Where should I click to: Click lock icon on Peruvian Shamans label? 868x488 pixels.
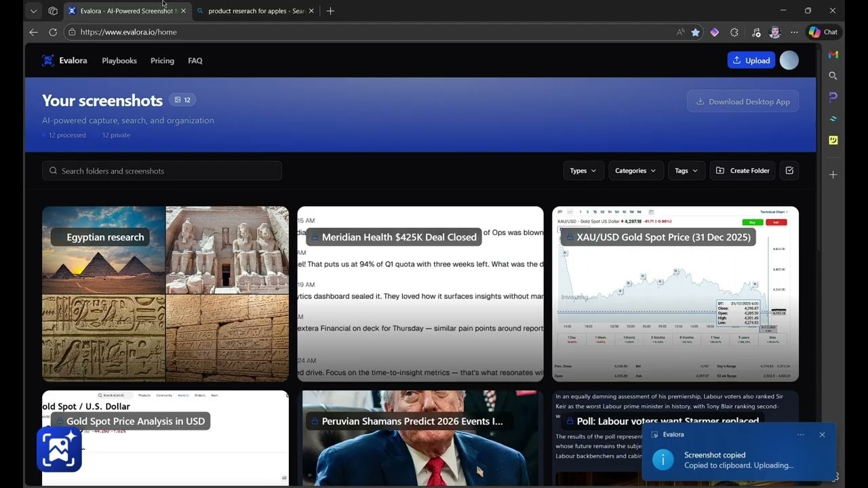[x=315, y=421]
